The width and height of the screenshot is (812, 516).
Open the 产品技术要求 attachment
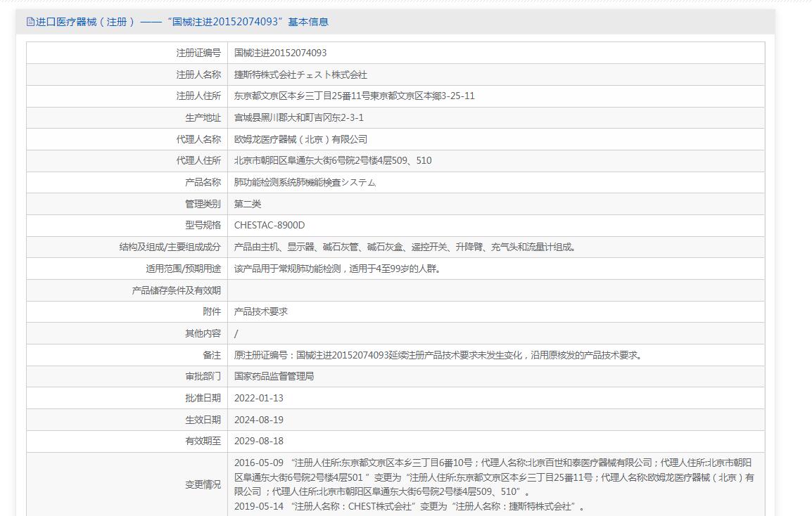click(261, 311)
